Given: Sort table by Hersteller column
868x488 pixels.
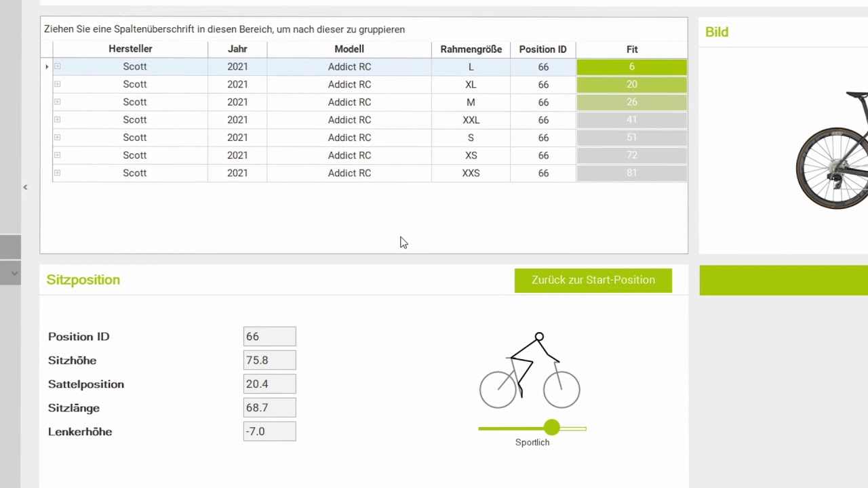Looking at the screenshot, I should click(130, 49).
